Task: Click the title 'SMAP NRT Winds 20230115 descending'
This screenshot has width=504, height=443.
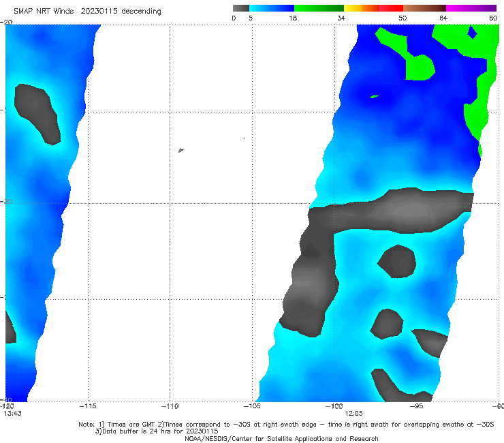Action: 87,12
